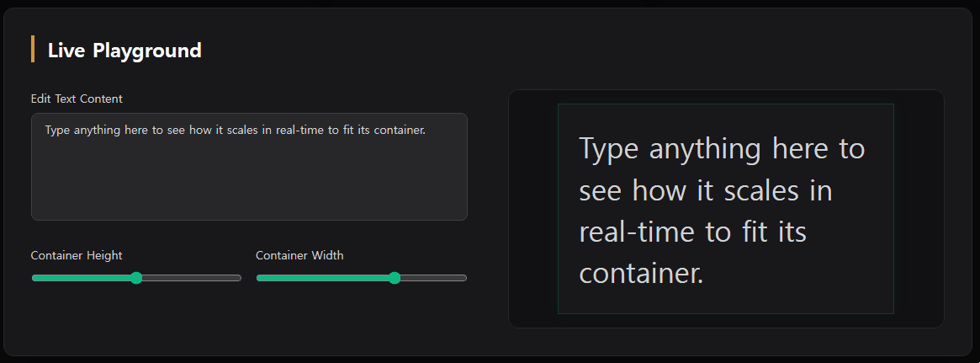
Task: Click the preview line "see how it scales in"
Action: [x=706, y=190]
